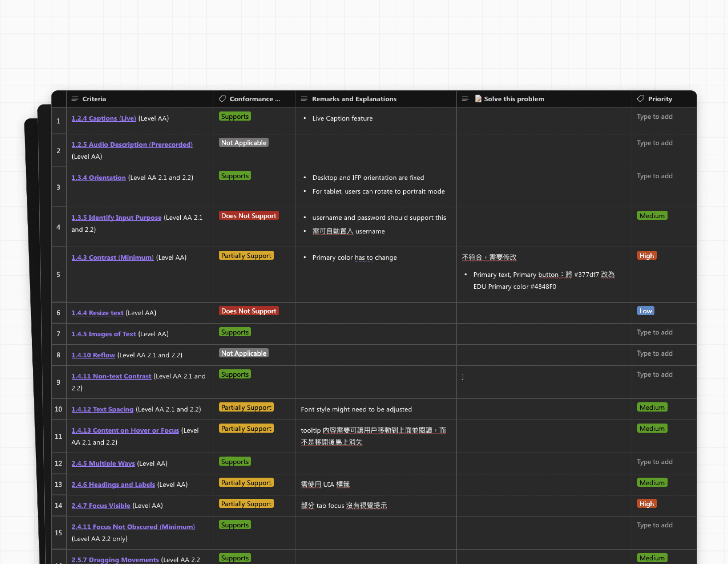Open the 1.4.3 Contrast (Minimum) link
Screen dimensions: 728x564
tap(113, 257)
